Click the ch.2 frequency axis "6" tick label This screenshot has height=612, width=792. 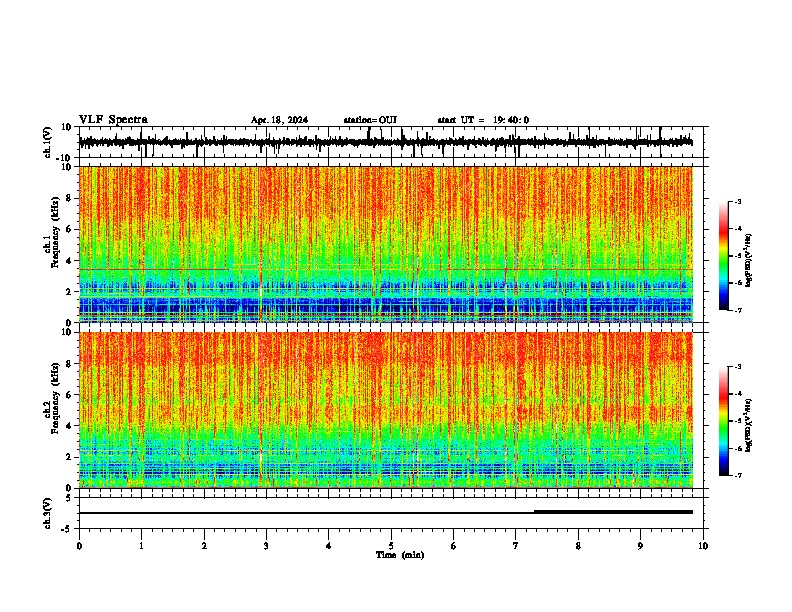(69, 395)
